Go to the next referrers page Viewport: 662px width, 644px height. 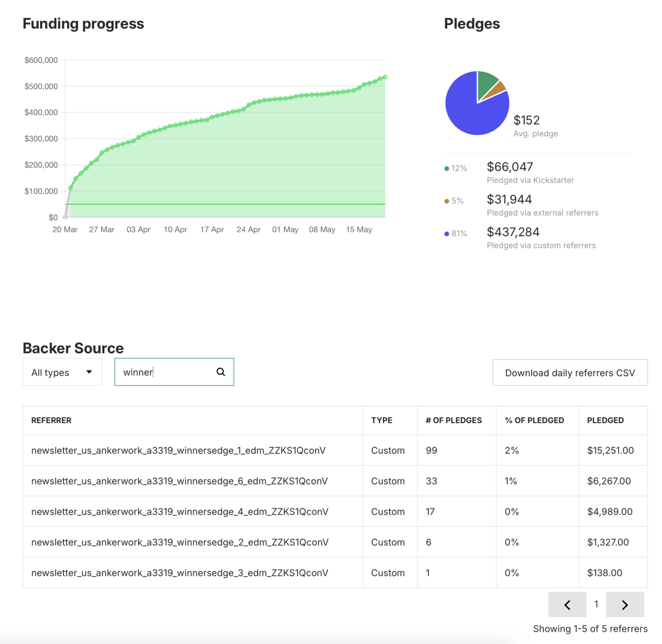coord(624,605)
